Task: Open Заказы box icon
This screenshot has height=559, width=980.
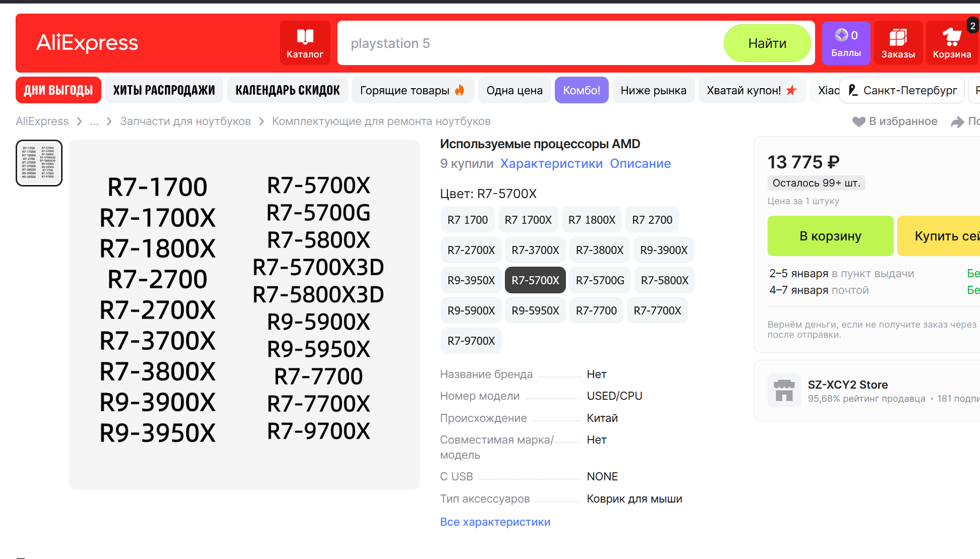Action: pyautogui.click(x=898, y=37)
